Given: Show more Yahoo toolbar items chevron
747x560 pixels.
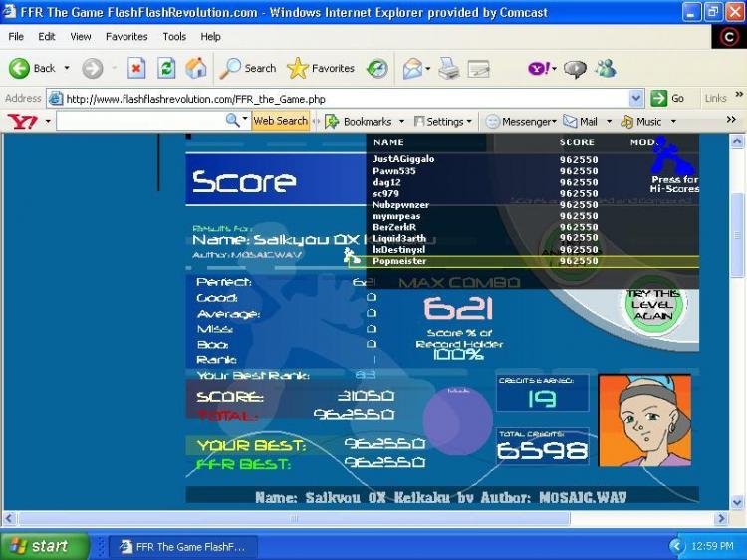Looking at the screenshot, I should point(731,120).
